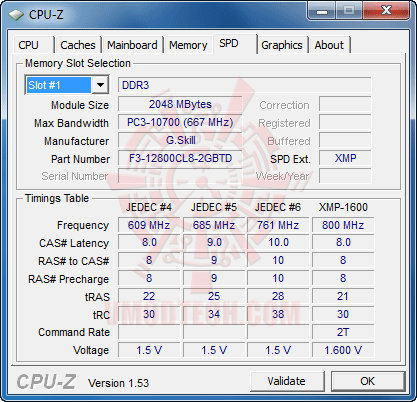This screenshot has height=402, width=417.
Task: Click the tRC value 38
Action: [x=278, y=314]
